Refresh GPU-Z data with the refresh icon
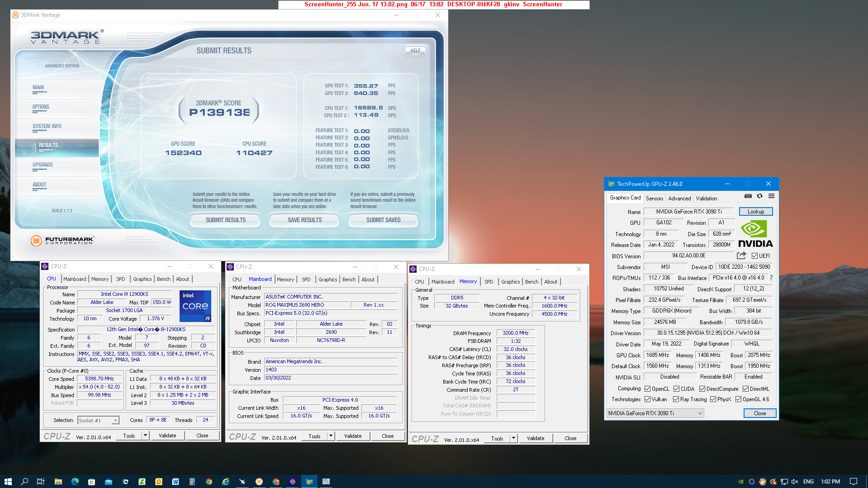This screenshot has height=488, width=868. coord(760,196)
